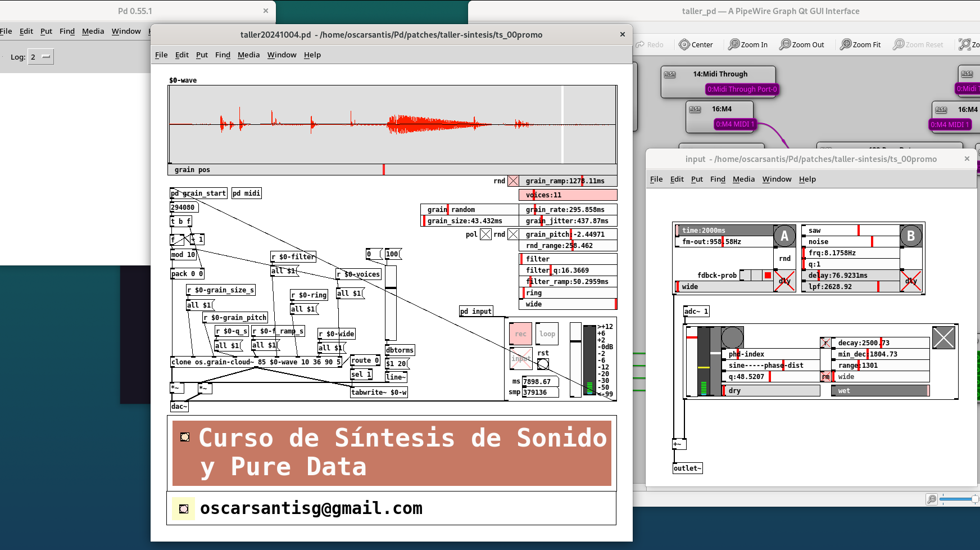The image size is (980, 550).
Task: Toggle the rnd checkbox beside grain_ramp
Action: click(x=513, y=181)
